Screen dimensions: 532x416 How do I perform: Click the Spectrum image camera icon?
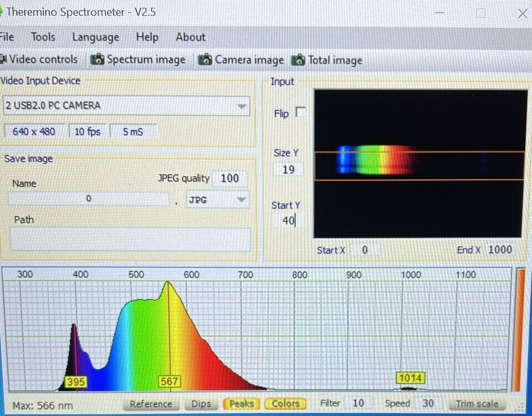coord(98,59)
